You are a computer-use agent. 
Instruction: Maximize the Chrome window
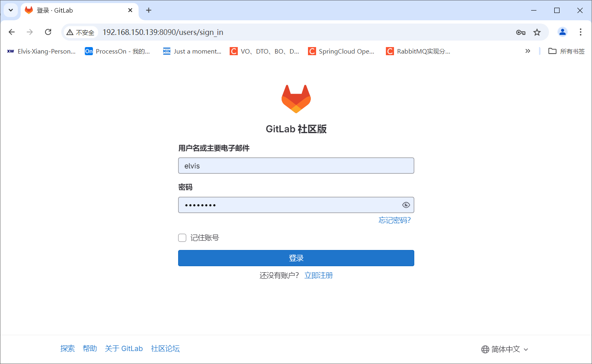click(557, 11)
